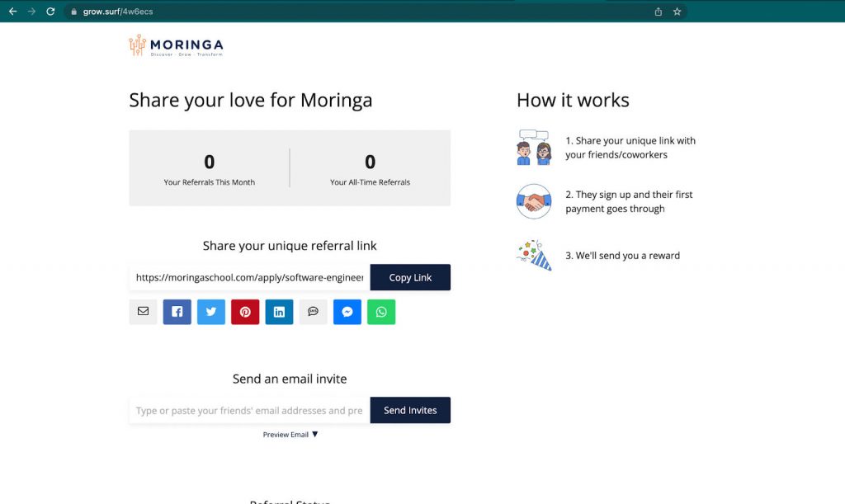Share referral link on Facebook
Image resolution: width=845 pixels, height=504 pixels.
tap(177, 312)
